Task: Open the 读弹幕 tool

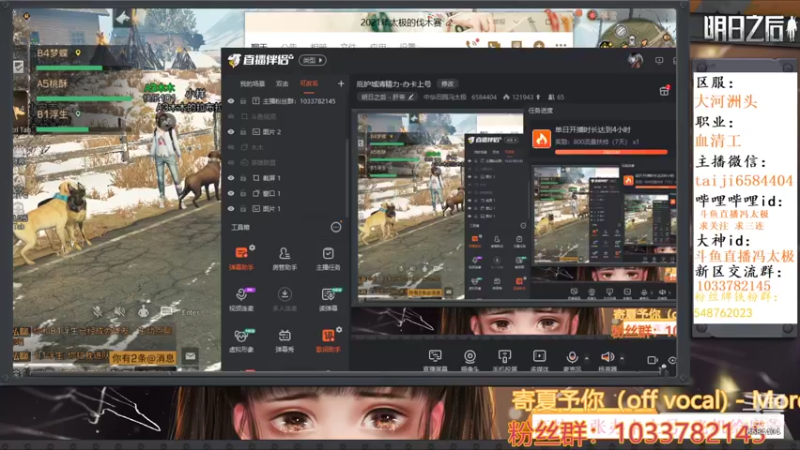Action: coord(328,298)
